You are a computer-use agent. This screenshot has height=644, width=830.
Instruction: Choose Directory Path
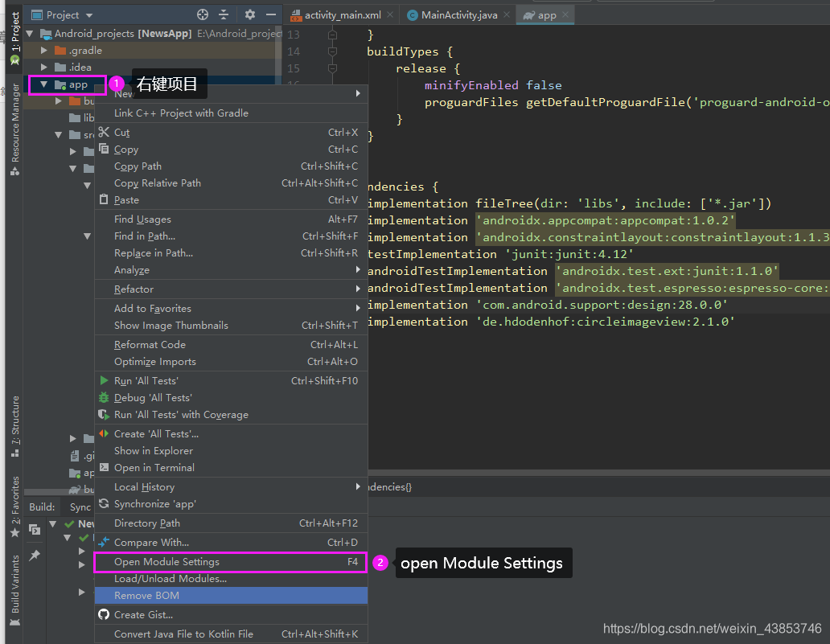click(231, 523)
